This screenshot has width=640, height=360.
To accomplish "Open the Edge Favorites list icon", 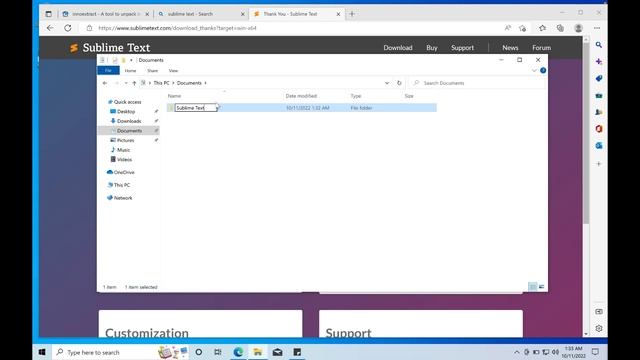I will tap(542, 28).
